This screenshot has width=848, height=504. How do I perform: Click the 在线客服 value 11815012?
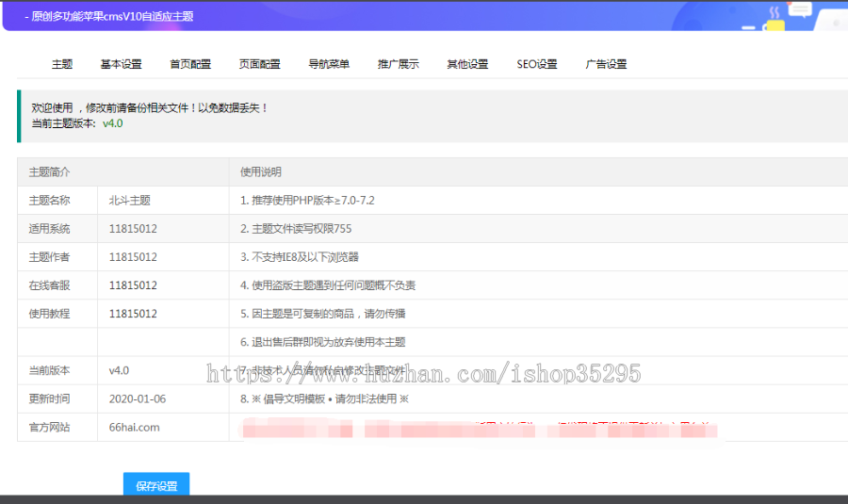point(133,285)
